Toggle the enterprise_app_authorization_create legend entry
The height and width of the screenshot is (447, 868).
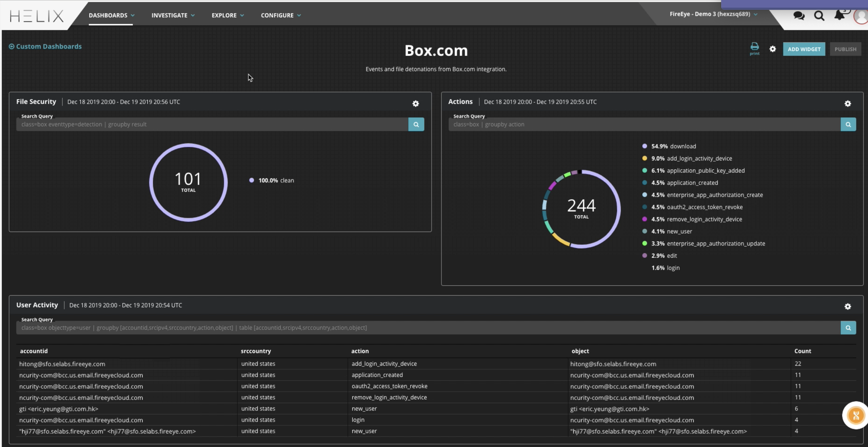703,195
